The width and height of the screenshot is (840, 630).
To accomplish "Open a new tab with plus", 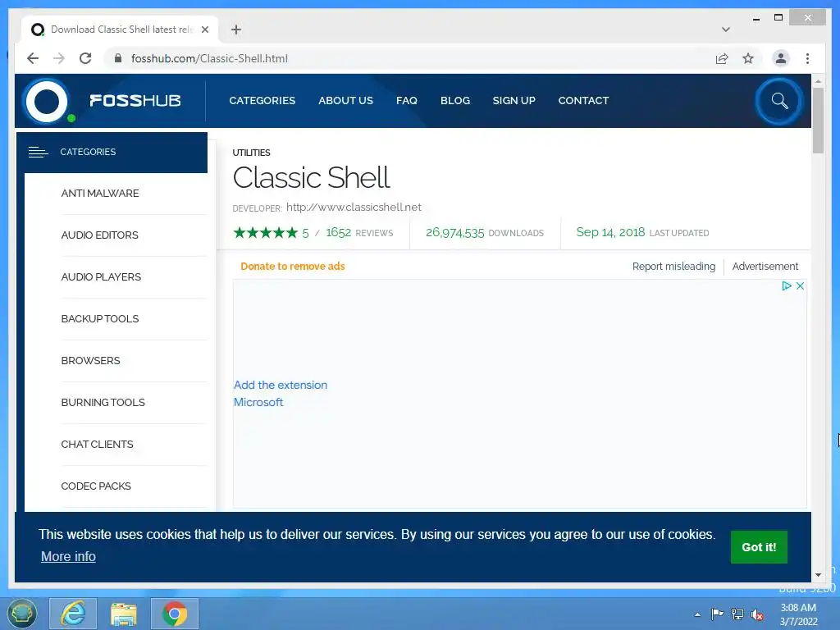I will point(236,30).
